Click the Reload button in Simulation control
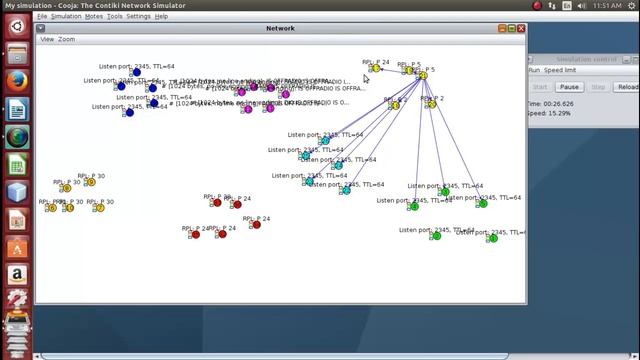The width and height of the screenshot is (640, 360). 627,87
